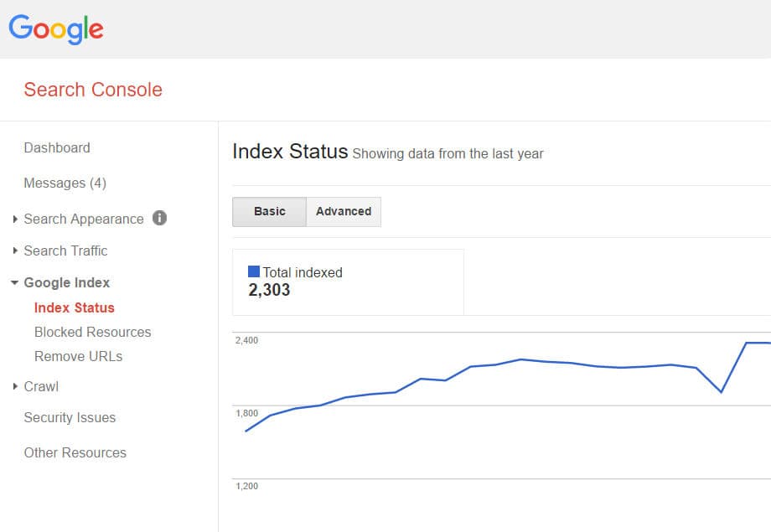Click the Total indexed legend label
Screen dimensions: 771x532
[x=303, y=272]
